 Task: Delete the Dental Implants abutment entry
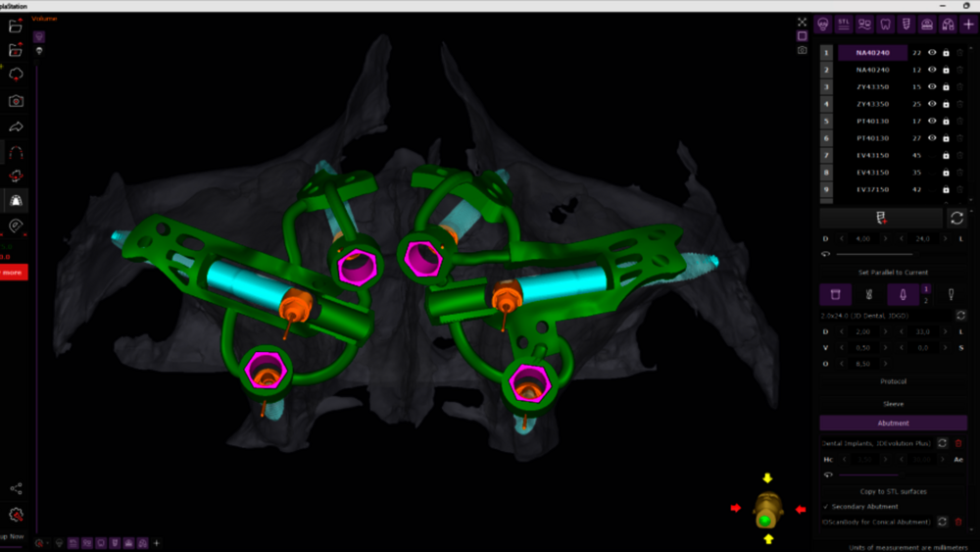(958, 443)
